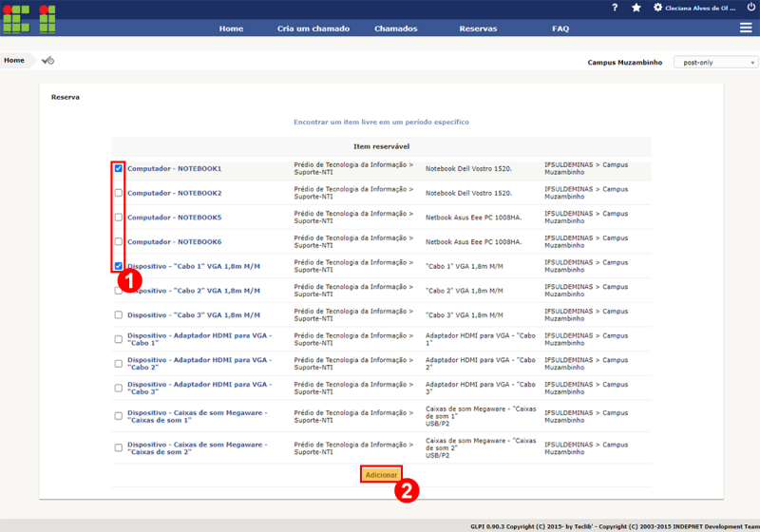This screenshot has height=532, width=760.
Task: Open Dispositivo - Caixas de som "Caixas de som 1" link
Action: [198, 416]
